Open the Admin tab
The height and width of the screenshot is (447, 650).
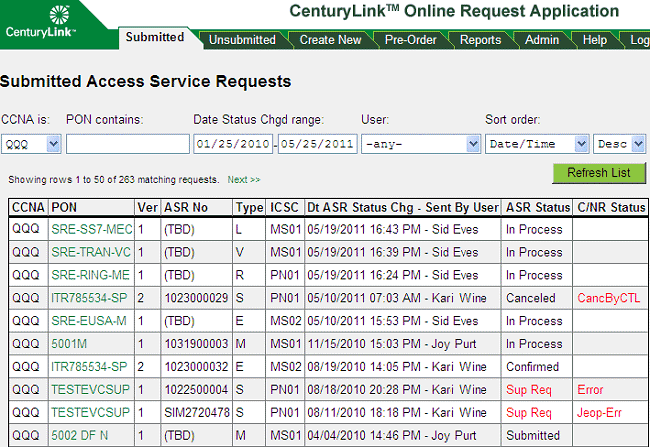(542, 40)
